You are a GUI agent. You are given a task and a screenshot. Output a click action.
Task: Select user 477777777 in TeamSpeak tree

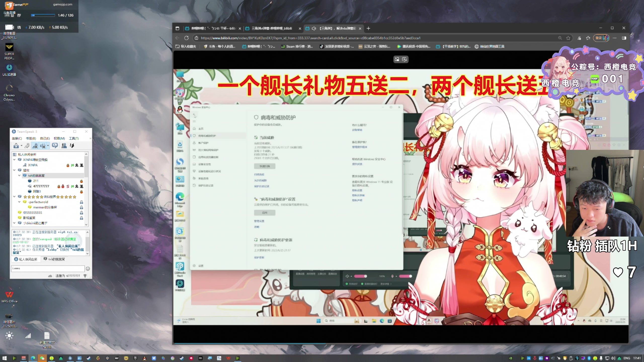pyautogui.click(x=41, y=186)
